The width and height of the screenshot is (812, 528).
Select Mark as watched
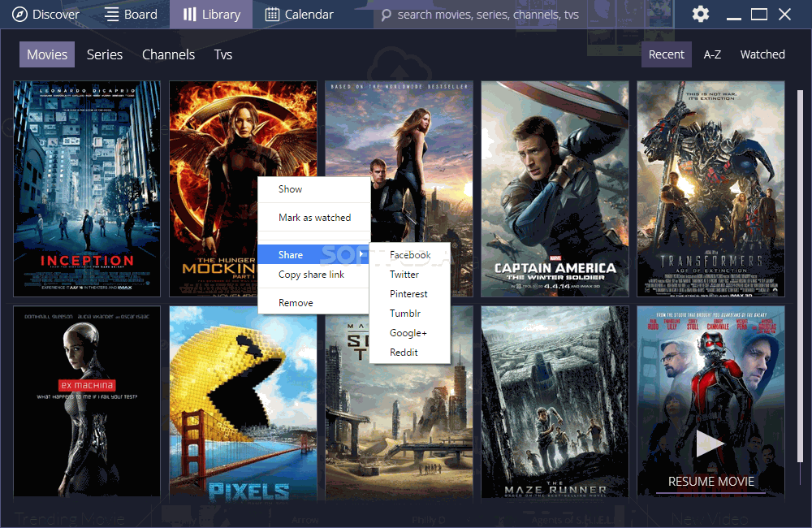pos(313,218)
